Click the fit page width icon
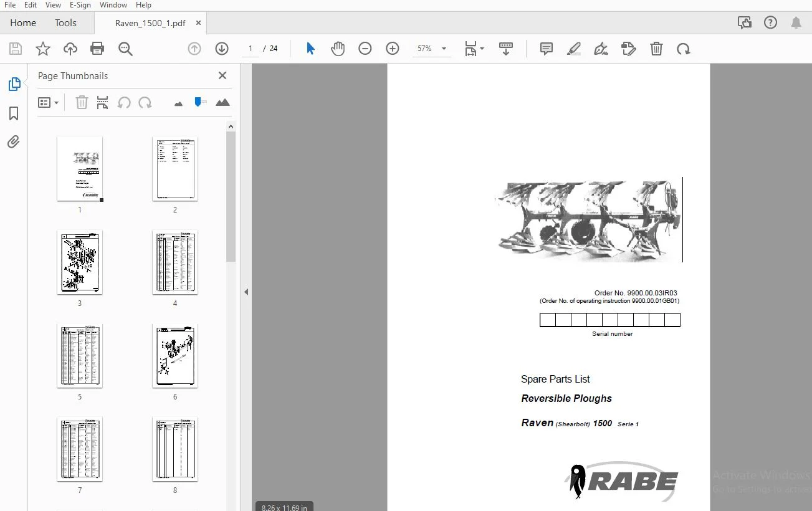Viewport: 812px width, 511px height. (470, 49)
